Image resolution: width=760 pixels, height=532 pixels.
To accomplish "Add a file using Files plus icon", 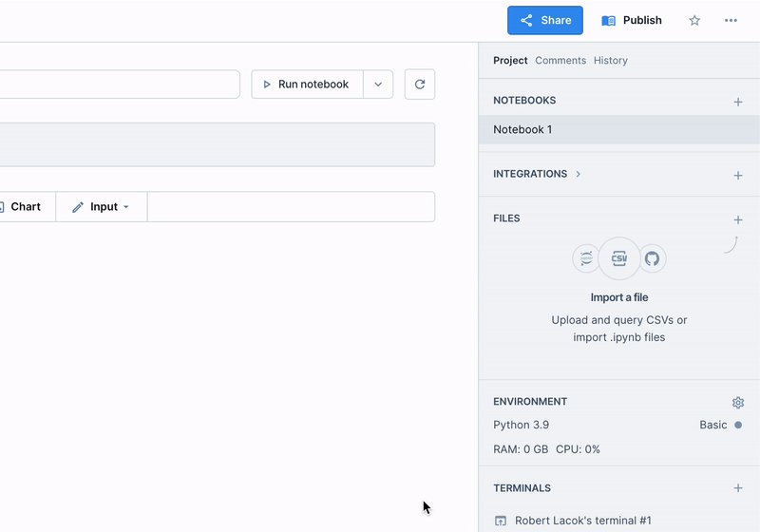I will pos(738,219).
